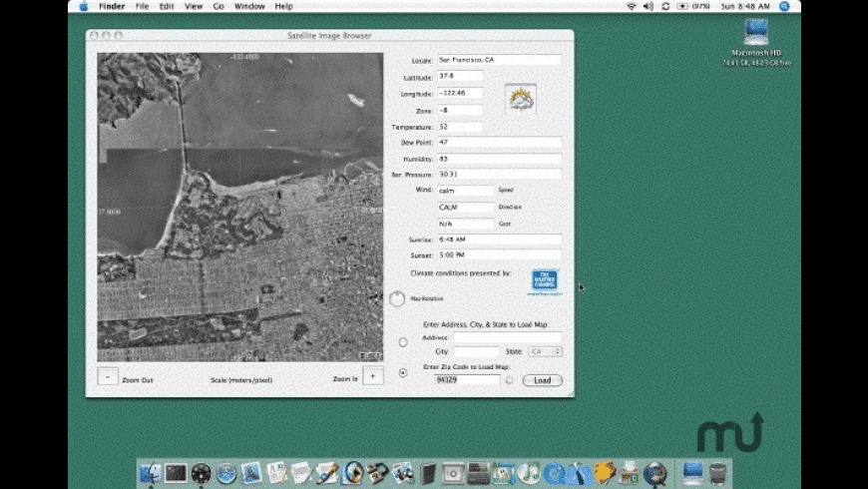Open the Macintosh HD desktop icon
The height and width of the screenshot is (489, 868).
(756, 32)
